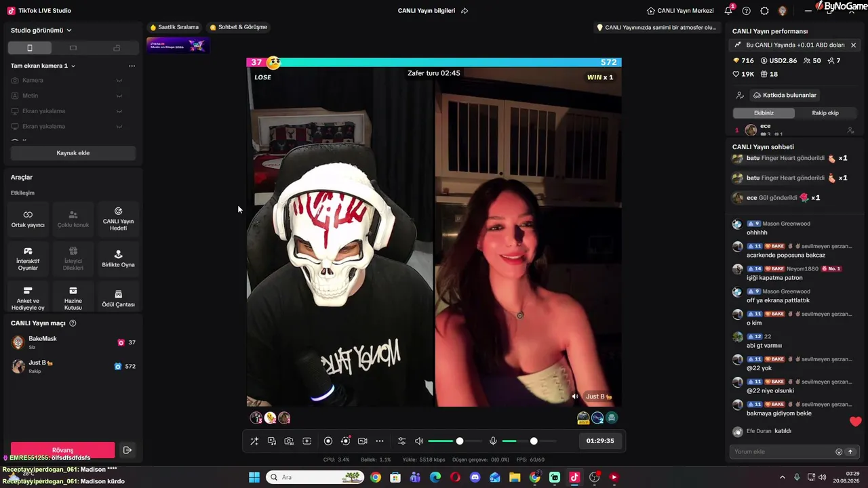Open the emoji picker in comment box
868x488 pixels.
(839, 451)
